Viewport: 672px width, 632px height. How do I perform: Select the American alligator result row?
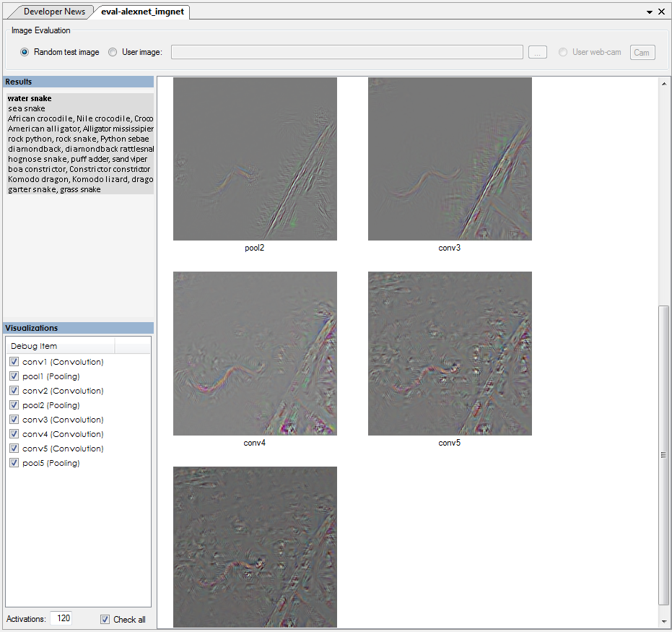pyautogui.click(x=79, y=129)
